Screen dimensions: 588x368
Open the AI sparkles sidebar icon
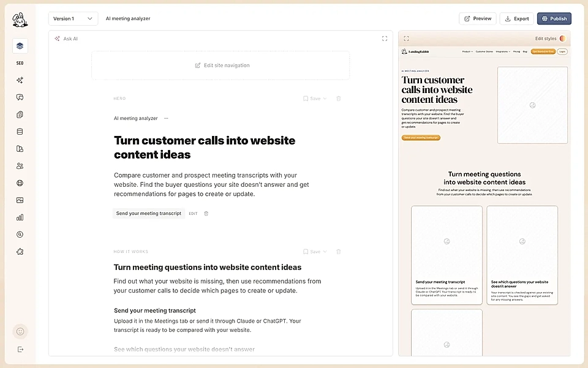(20, 80)
